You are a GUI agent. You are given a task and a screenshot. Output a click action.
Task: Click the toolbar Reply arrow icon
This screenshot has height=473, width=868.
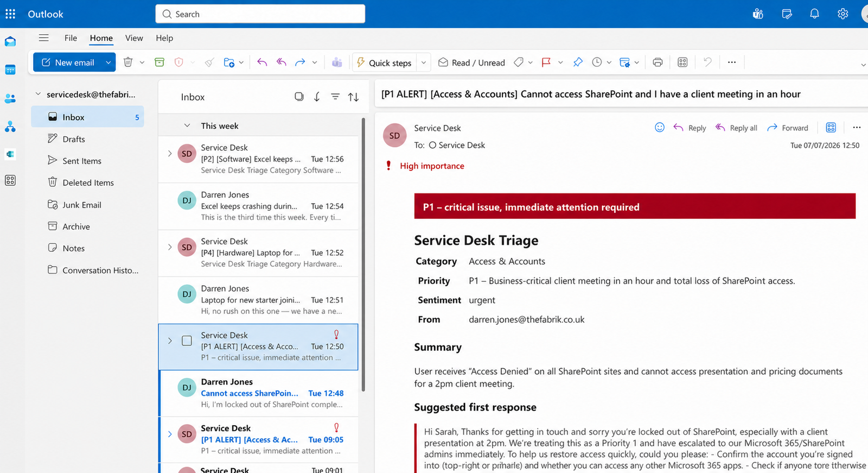[262, 62]
